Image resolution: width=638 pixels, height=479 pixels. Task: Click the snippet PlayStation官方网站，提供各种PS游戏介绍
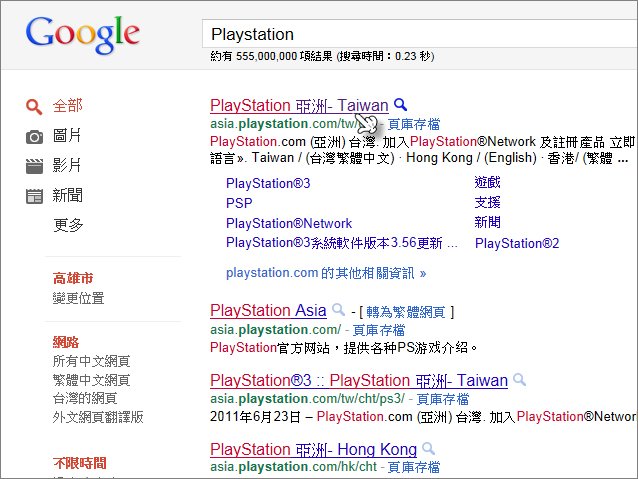point(344,348)
